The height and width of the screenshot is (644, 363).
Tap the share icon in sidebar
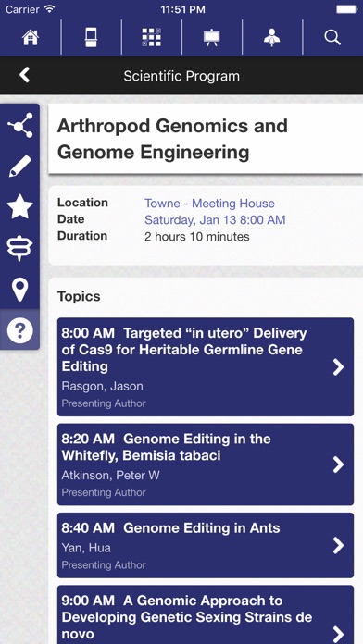coord(19,125)
